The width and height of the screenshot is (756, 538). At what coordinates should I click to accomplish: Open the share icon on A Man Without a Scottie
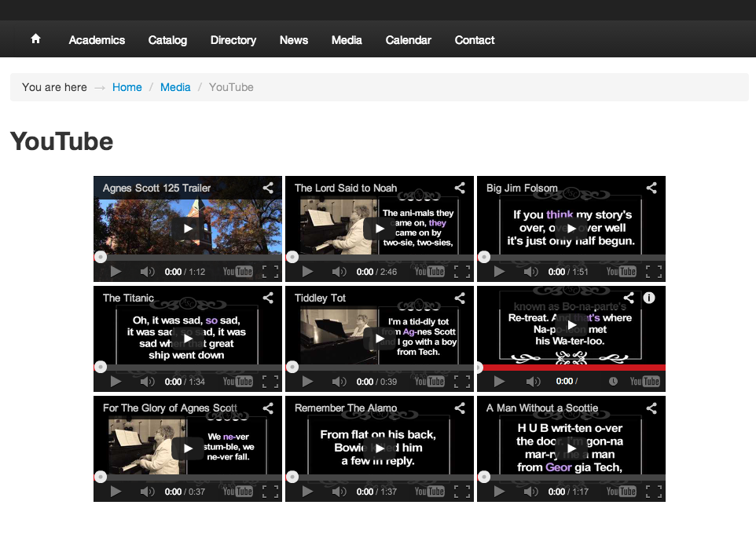[x=651, y=408]
